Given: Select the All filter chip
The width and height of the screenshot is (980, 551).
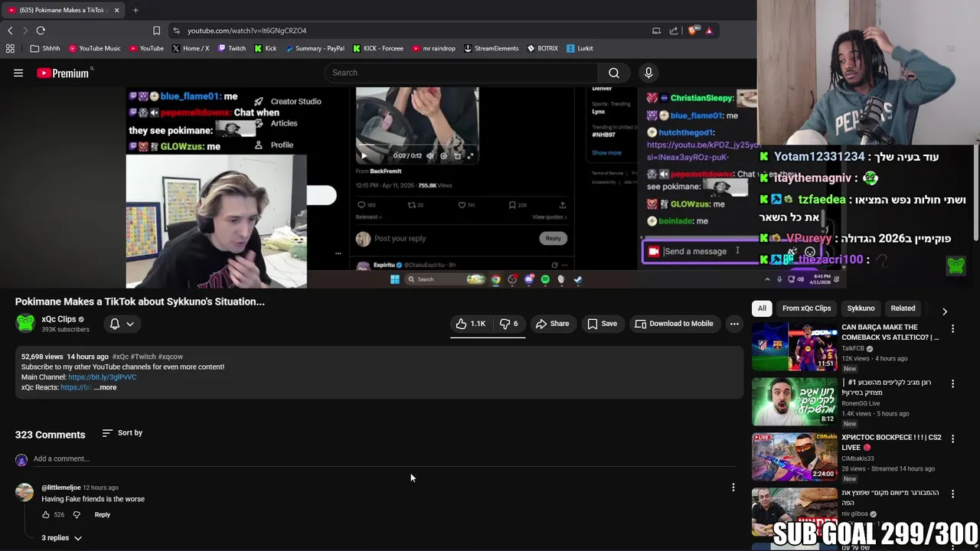Looking at the screenshot, I should [762, 308].
